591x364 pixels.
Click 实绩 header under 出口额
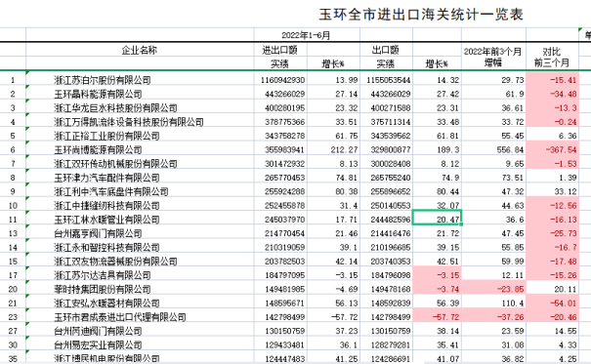click(386, 63)
